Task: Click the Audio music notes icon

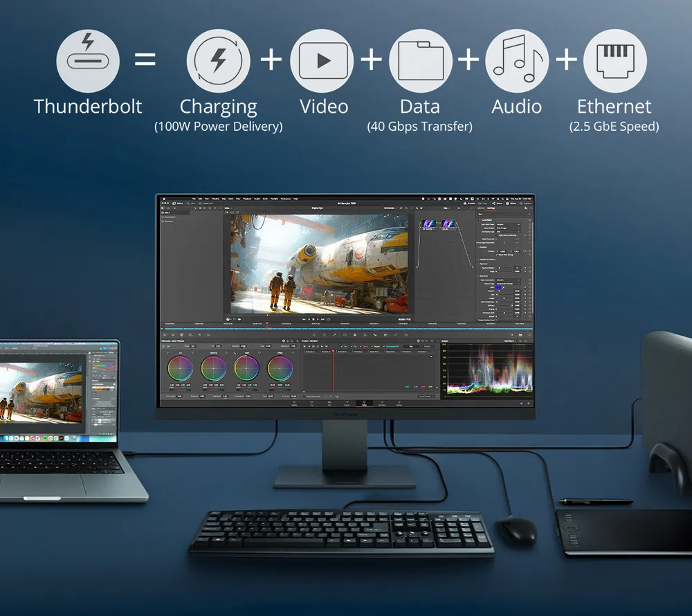Action: 517,61
